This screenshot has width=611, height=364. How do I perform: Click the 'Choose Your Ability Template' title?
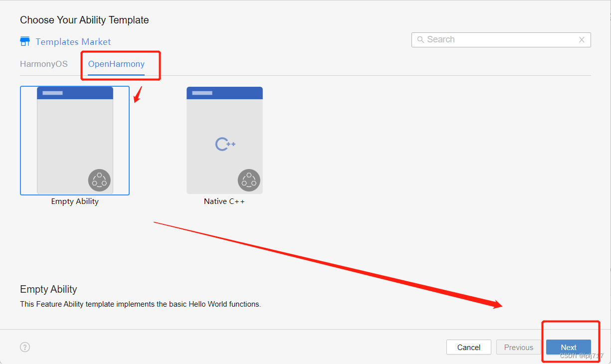click(84, 20)
